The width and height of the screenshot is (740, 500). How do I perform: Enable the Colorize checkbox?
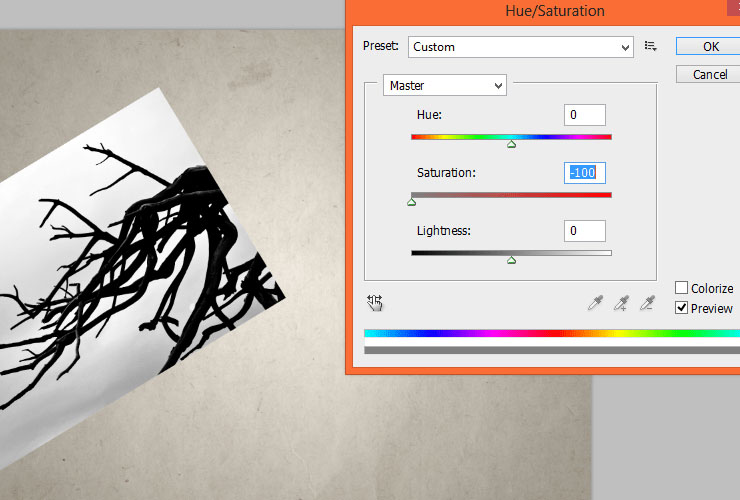click(681, 288)
